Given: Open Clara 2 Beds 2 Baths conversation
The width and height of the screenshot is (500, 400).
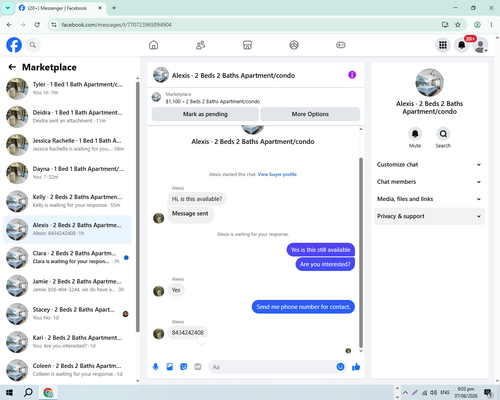Looking at the screenshot, I should tap(67, 257).
